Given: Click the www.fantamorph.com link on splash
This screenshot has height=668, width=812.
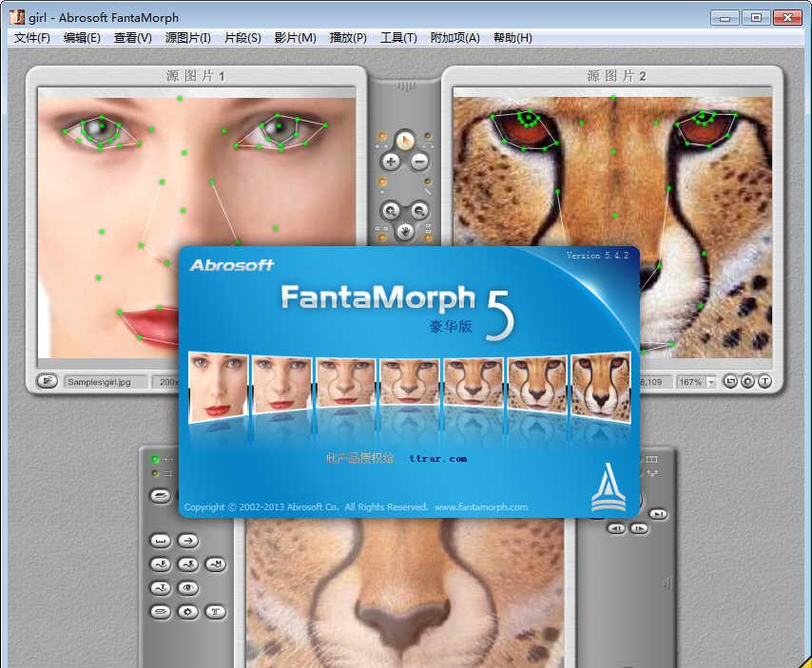Looking at the screenshot, I should pyautogui.click(x=481, y=507).
